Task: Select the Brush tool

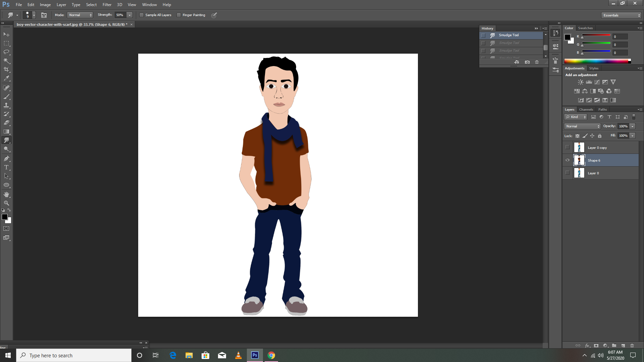Action: coord(6,97)
